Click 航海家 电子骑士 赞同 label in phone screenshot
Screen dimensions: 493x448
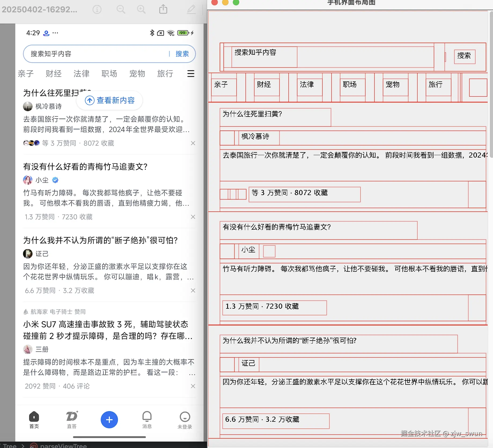coord(54,312)
